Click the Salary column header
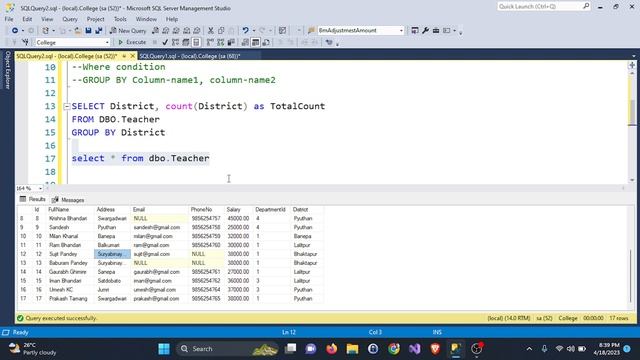Screen dimensions: 640x360 pos(238,209)
